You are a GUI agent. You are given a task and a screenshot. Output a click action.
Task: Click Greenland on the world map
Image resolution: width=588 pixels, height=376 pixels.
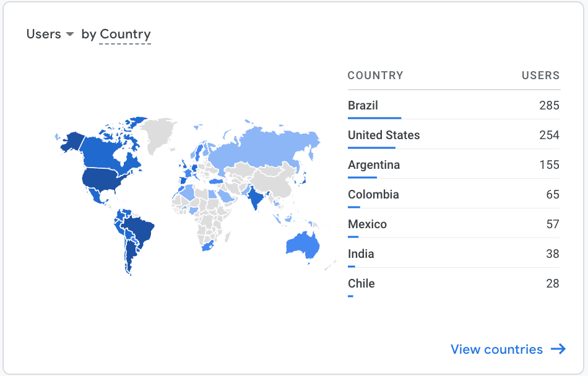click(158, 133)
